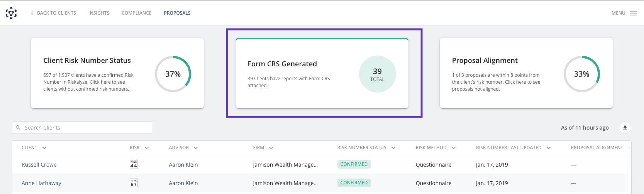Click firm name in Russell Crowe row
The image size is (644, 194).
point(285,165)
